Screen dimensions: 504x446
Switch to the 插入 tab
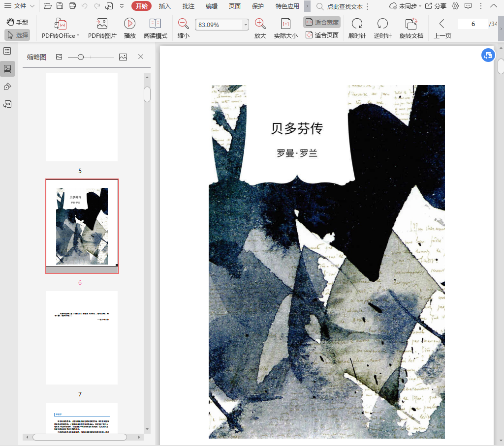(x=164, y=6)
